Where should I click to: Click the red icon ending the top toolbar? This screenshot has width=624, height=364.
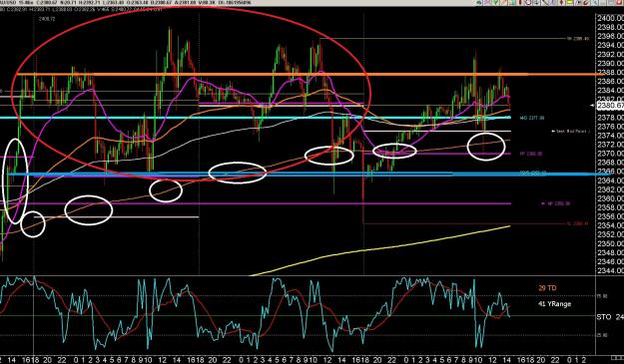620,2
